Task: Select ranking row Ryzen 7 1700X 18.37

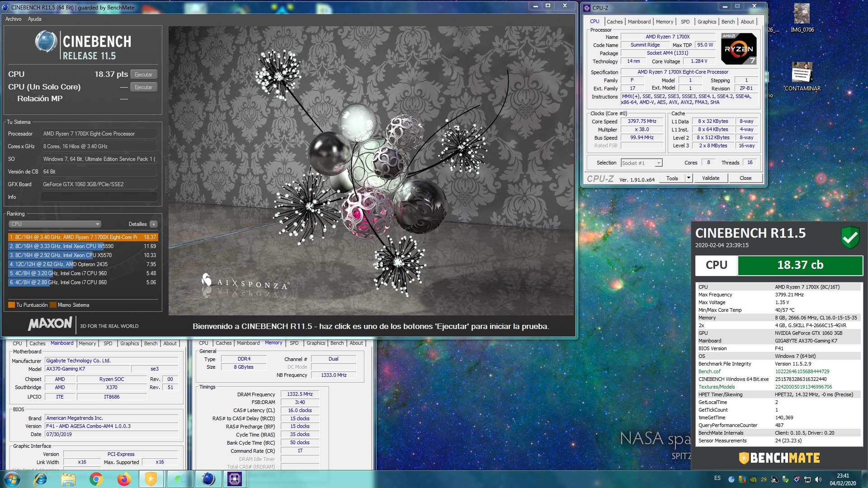Action: [83, 237]
